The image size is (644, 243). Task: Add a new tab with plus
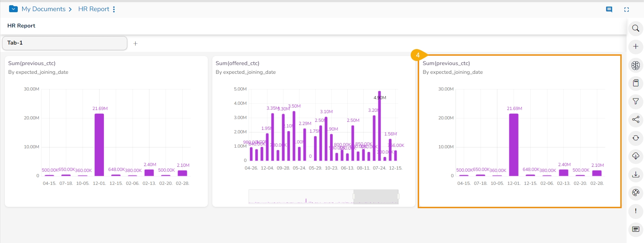136,44
